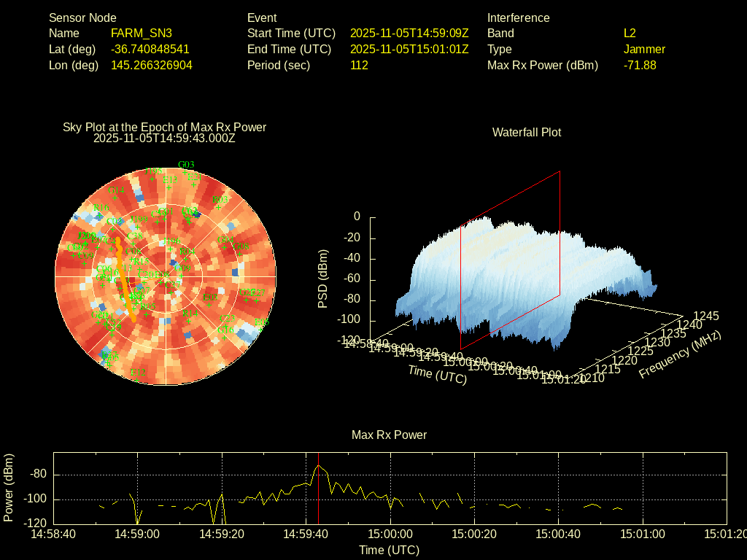
Task: Click the Waterfall Plot title
Action: (x=527, y=132)
